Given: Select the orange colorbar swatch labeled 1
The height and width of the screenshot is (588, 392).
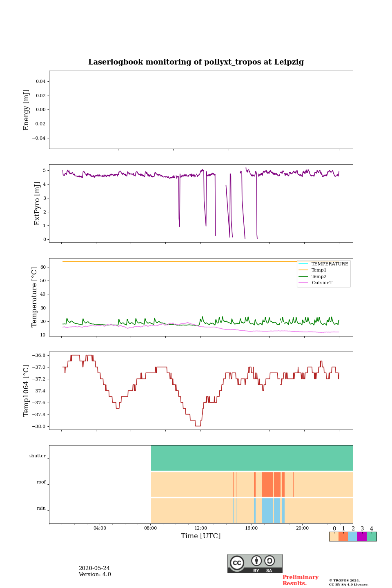Looking at the screenshot, I should (343, 537).
